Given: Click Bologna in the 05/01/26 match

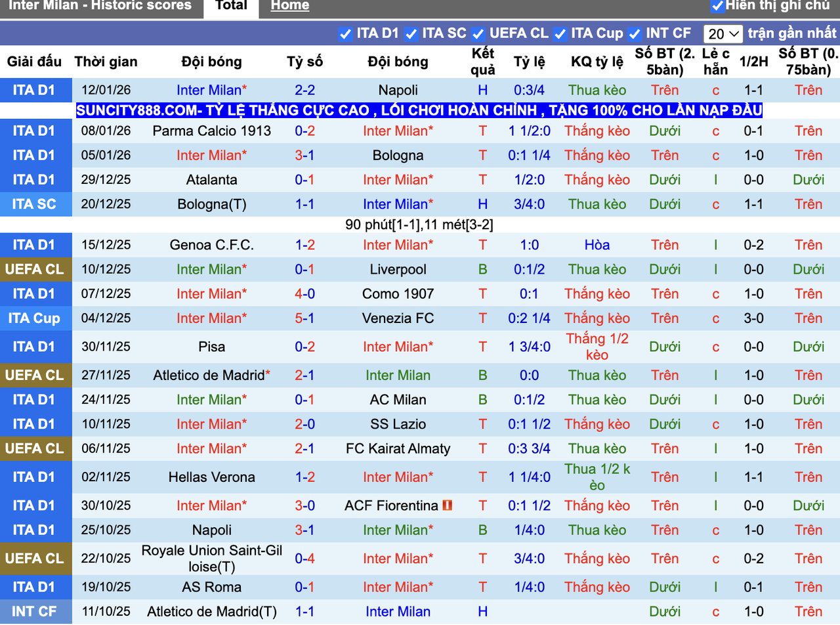Looking at the screenshot, I should (x=398, y=156).
